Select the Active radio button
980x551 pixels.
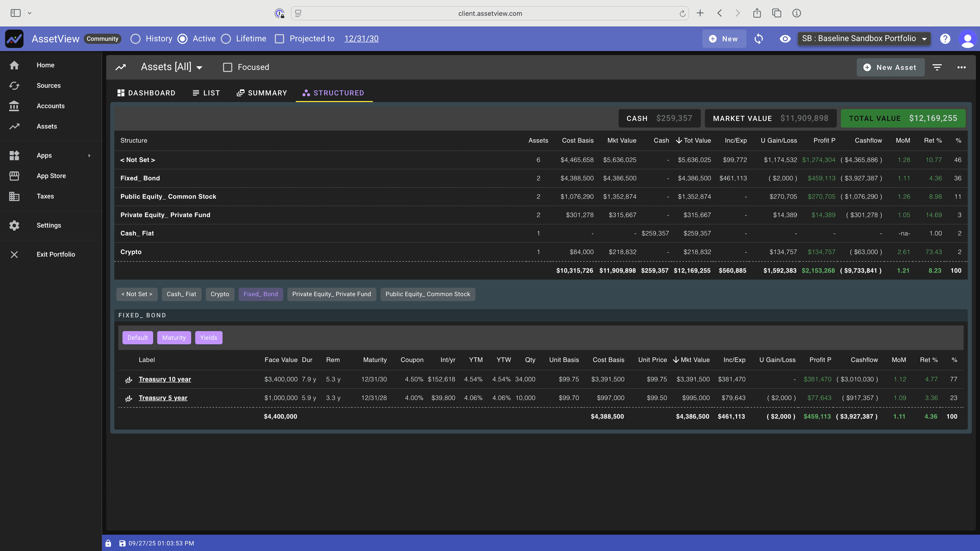pyautogui.click(x=183, y=39)
